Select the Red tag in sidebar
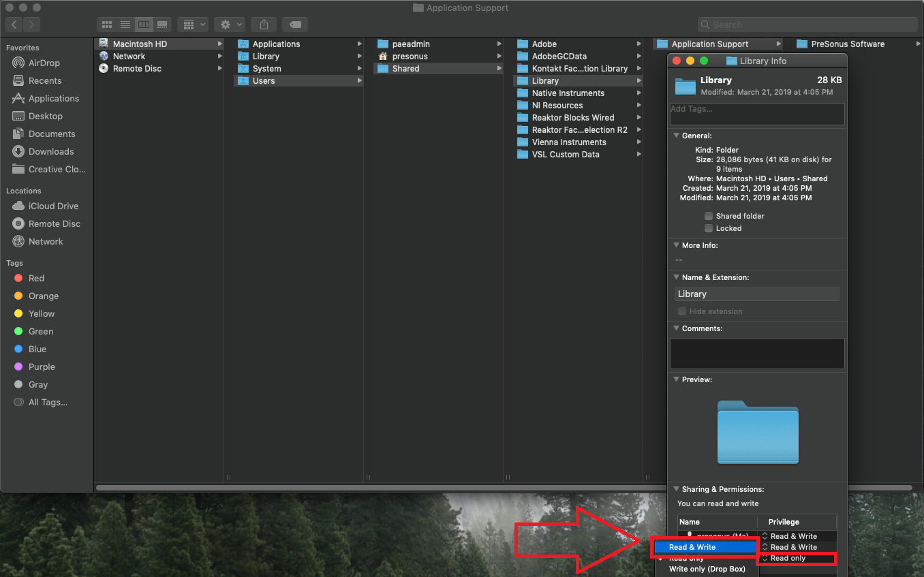Image resolution: width=924 pixels, height=577 pixels. [36, 278]
